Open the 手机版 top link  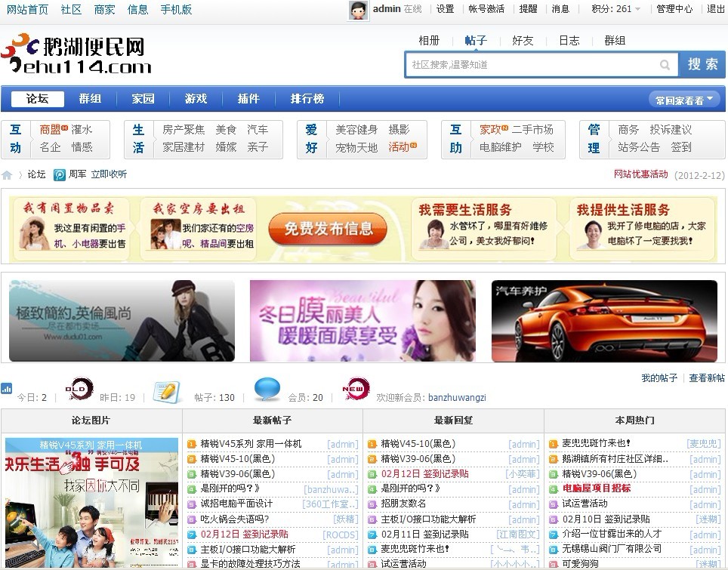tap(176, 9)
